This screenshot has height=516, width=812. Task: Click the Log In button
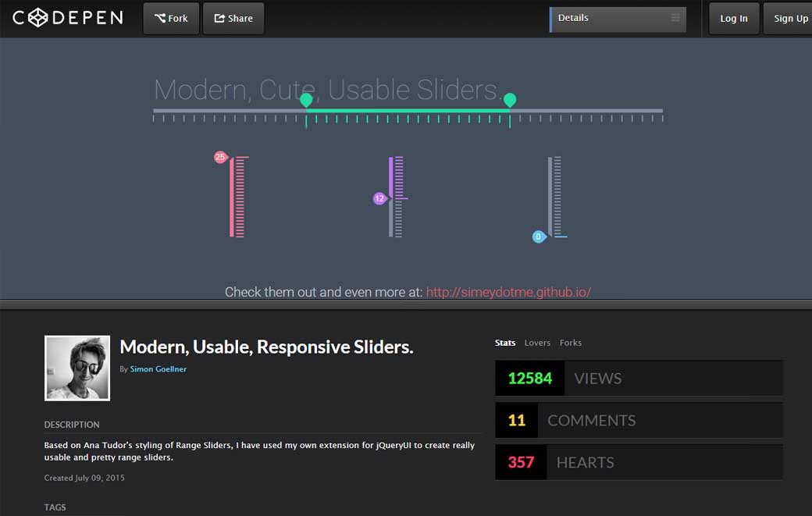733,18
